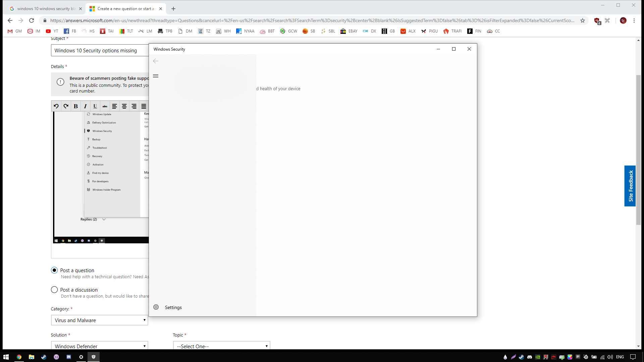Click the Site Feedback side button
The image size is (644, 362).
pyautogui.click(x=630, y=186)
